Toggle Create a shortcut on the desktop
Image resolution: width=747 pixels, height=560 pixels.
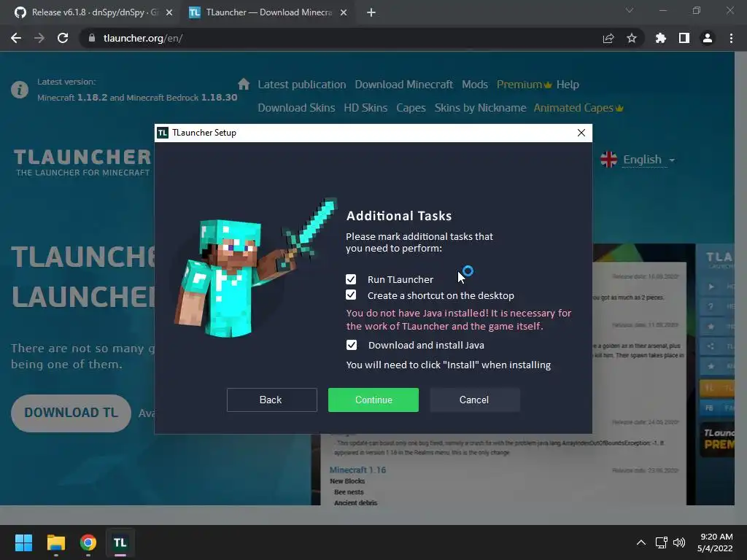pos(351,295)
